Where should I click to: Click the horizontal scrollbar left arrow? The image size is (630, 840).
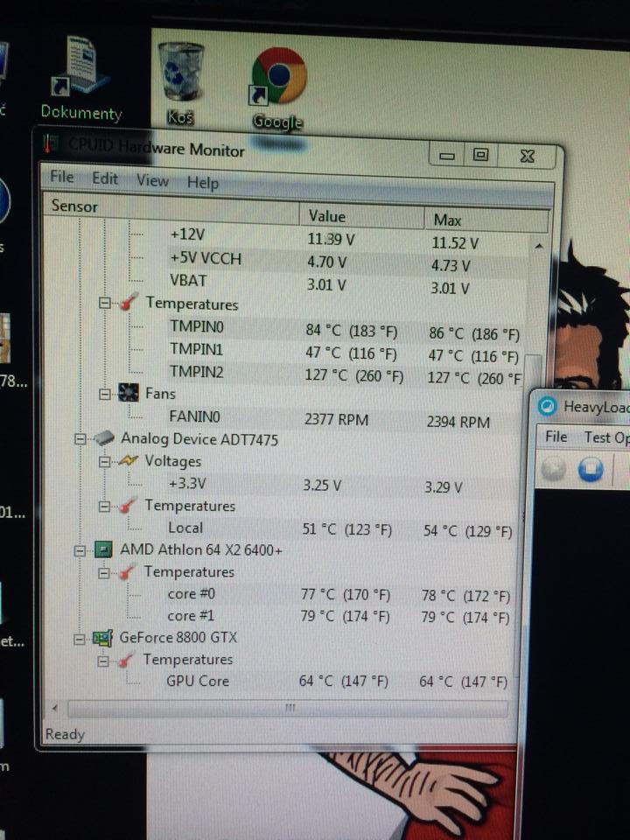[x=55, y=708]
